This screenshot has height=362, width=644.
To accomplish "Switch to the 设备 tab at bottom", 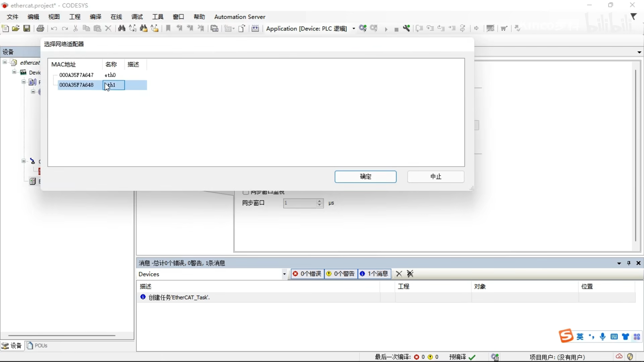I will click(12, 346).
